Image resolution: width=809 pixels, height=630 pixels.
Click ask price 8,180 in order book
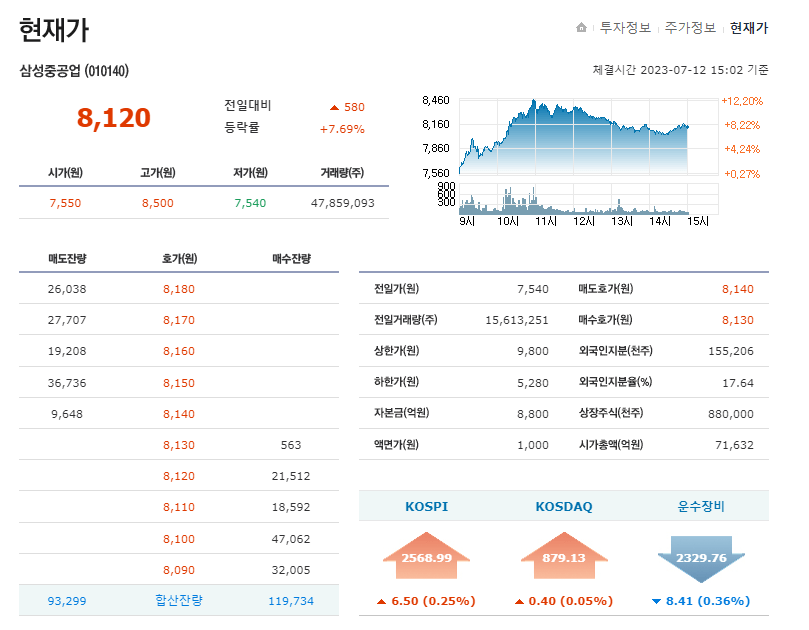pos(179,289)
